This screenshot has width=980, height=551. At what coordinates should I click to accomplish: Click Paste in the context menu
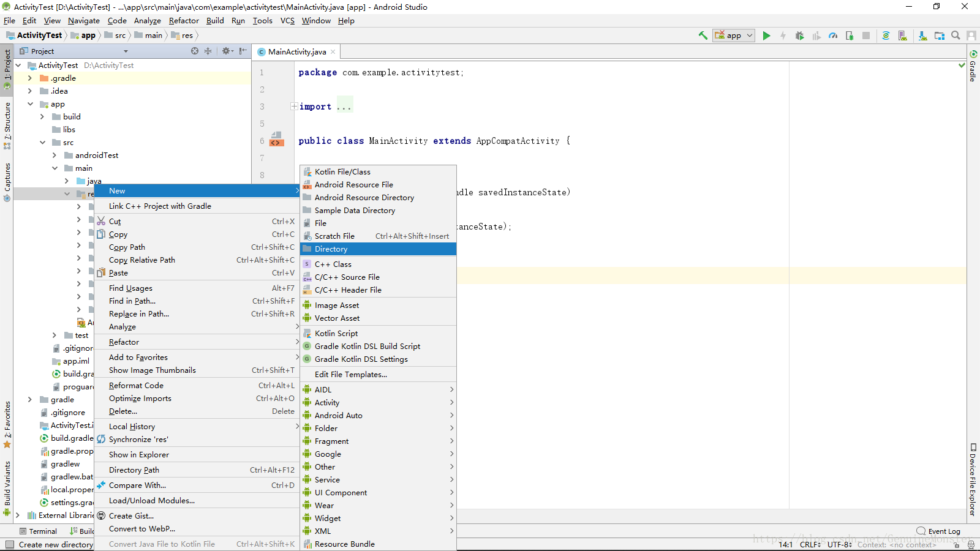pos(197,273)
